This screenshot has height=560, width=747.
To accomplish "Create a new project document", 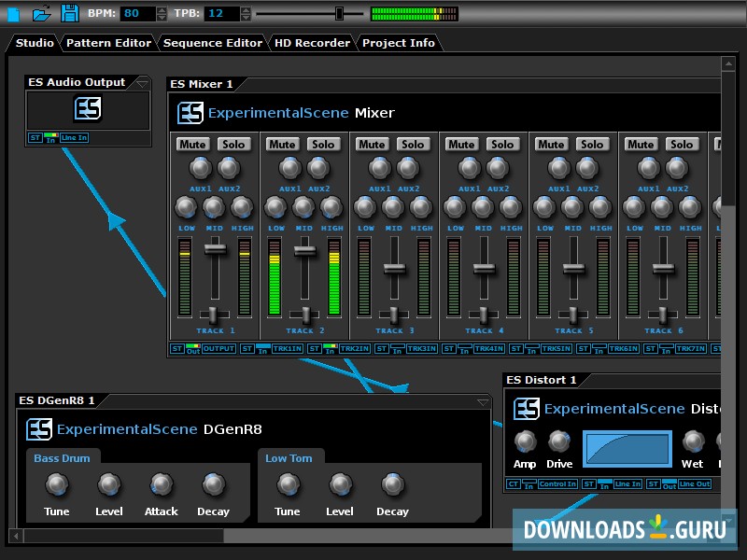I will point(14,12).
